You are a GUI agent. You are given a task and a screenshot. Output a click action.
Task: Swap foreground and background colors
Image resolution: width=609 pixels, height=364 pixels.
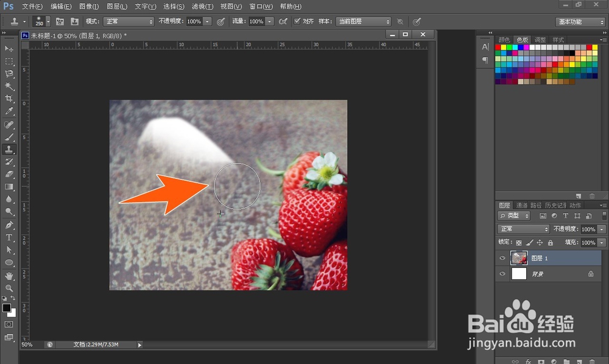(13, 298)
